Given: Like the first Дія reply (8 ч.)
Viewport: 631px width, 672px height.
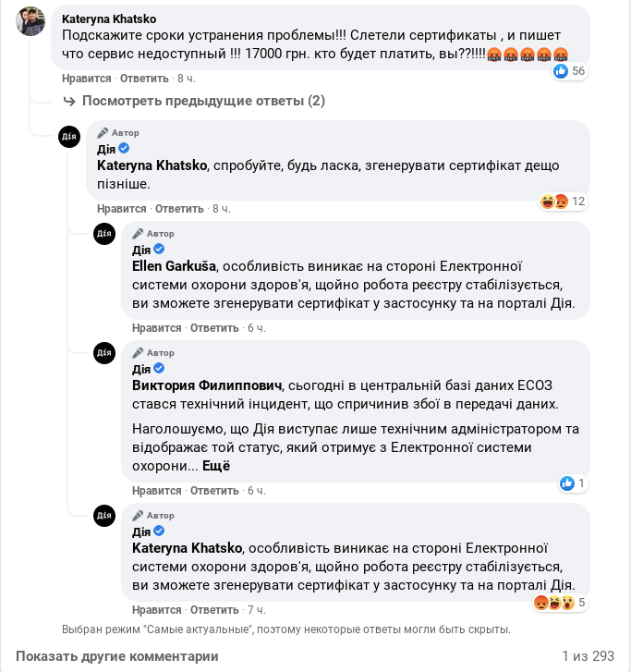Looking at the screenshot, I should (121, 209).
